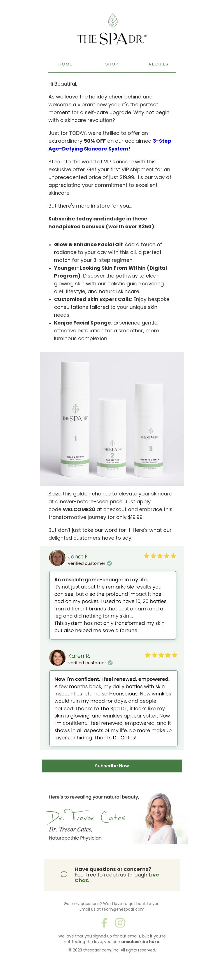This screenshot has width=224, height=980.
Task: Select the RECIPES menu item
Action: click(158, 64)
